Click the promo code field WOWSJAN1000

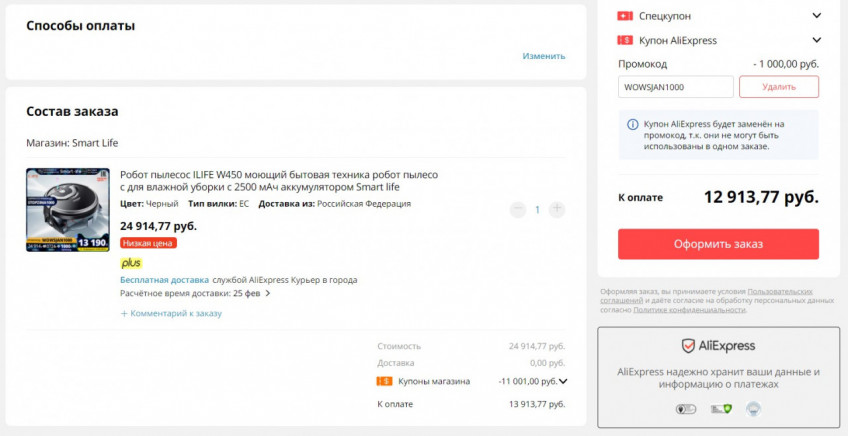click(675, 87)
